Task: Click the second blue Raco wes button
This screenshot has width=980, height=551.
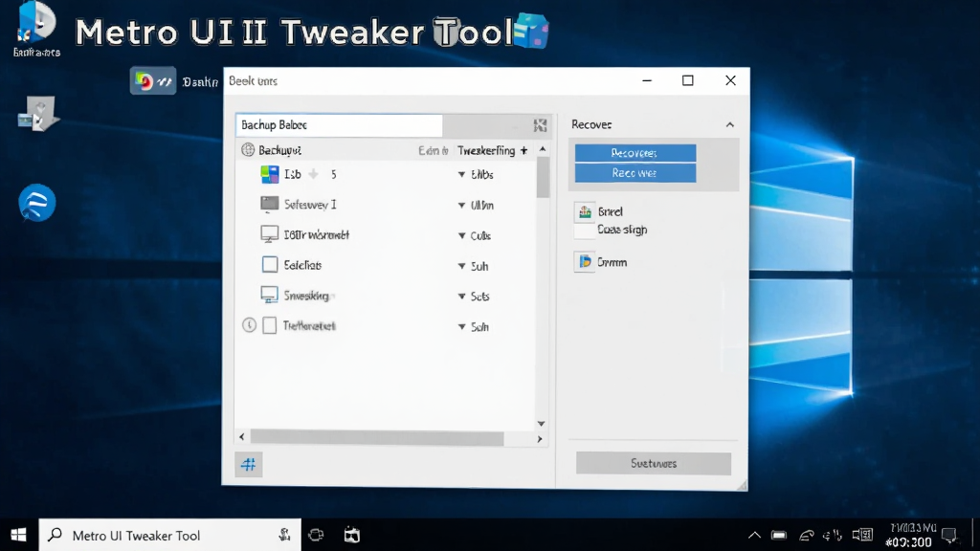Action: (x=635, y=173)
